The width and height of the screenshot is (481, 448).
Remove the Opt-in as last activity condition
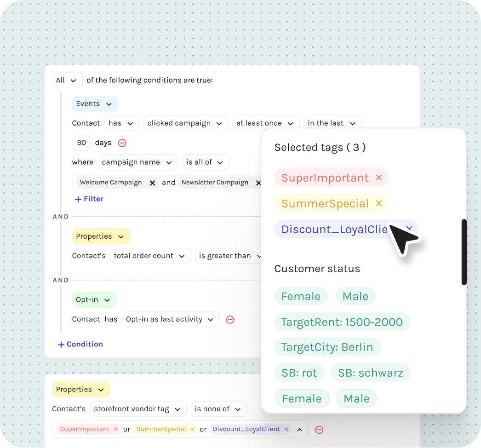click(x=230, y=320)
